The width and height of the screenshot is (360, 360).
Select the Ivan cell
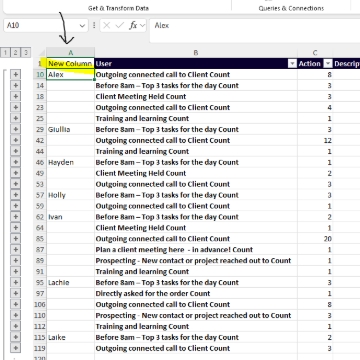(x=70, y=217)
